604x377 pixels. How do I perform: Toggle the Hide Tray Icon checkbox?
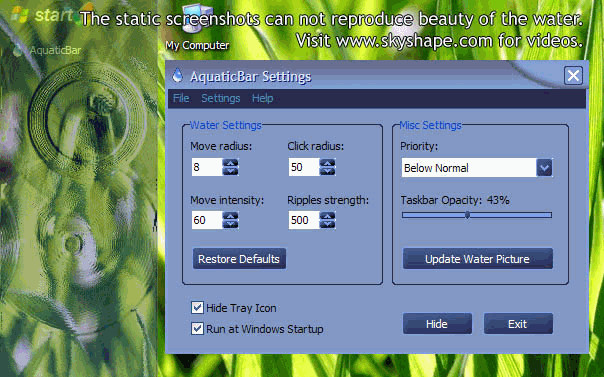click(197, 308)
